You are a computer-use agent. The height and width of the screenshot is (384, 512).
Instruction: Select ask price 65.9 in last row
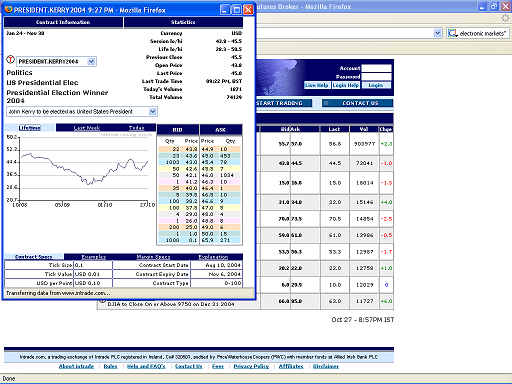tap(207, 240)
